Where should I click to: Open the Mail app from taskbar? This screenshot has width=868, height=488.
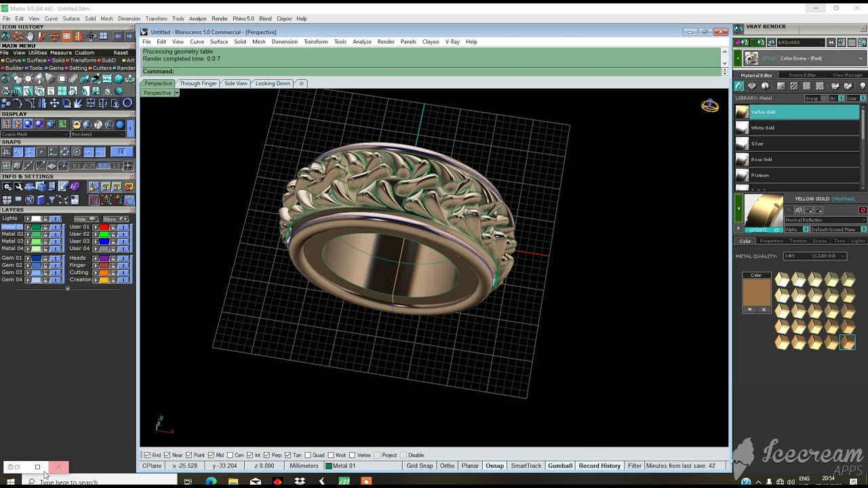point(255,481)
